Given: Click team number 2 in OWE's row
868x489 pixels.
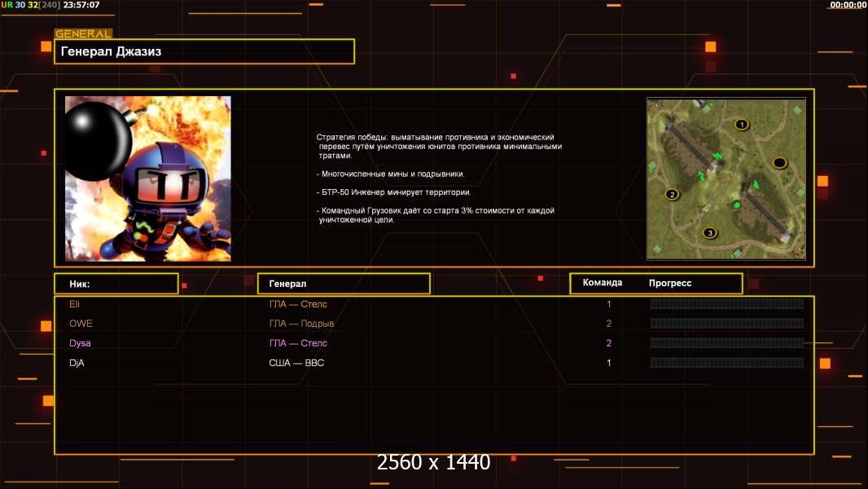Looking at the screenshot, I should [609, 324].
